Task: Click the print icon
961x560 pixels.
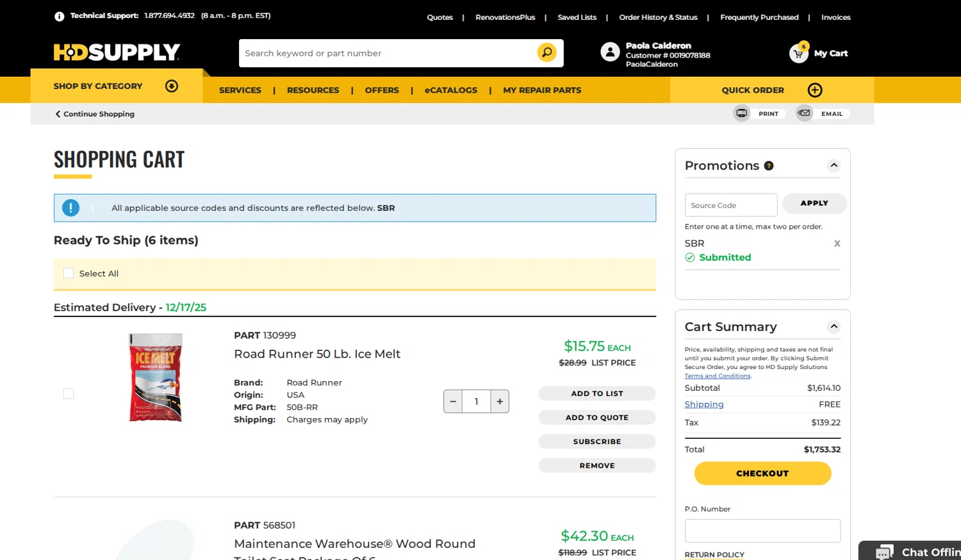Action: pyautogui.click(x=741, y=113)
